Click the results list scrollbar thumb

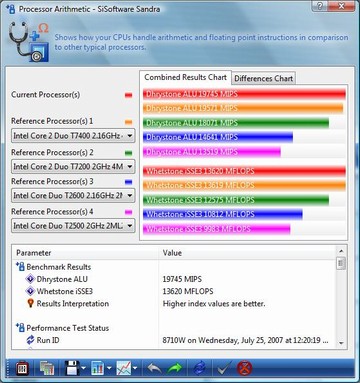click(341, 264)
